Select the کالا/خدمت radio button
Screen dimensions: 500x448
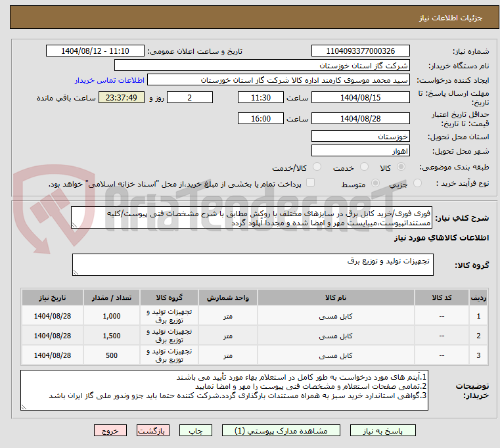pyautogui.click(x=317, y=167)
